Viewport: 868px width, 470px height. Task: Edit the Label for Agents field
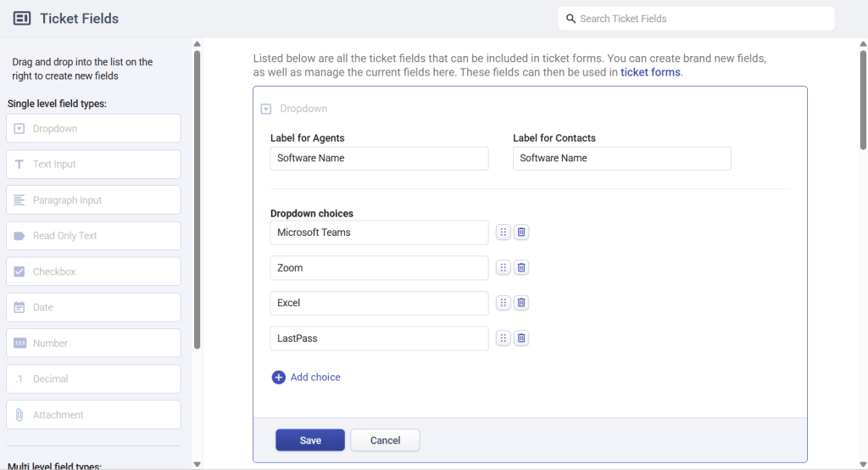(x=379, y=159)
